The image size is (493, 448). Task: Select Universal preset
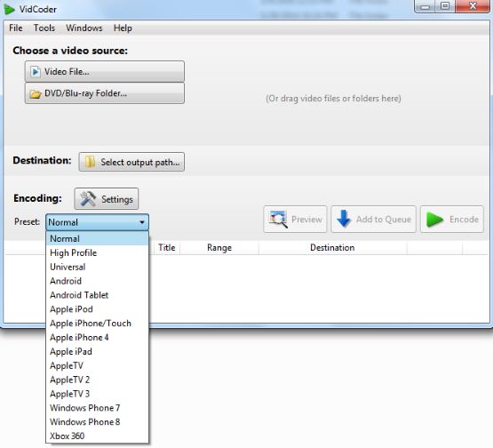pyautogui.click(x=98, y=267)
